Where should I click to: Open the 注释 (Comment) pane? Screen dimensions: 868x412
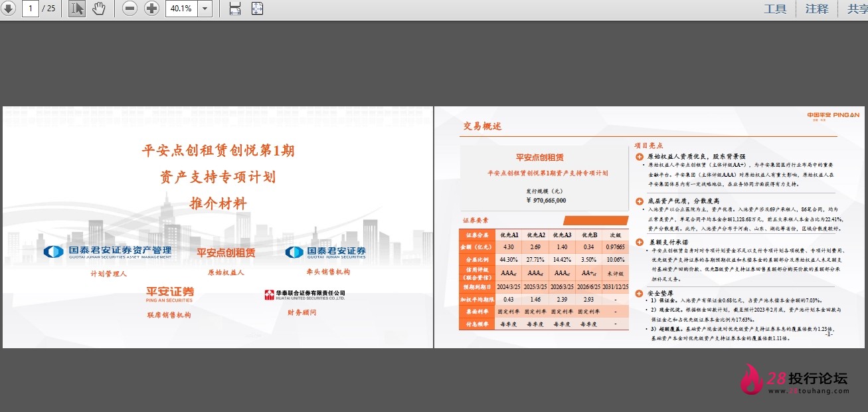coord(817,9)
